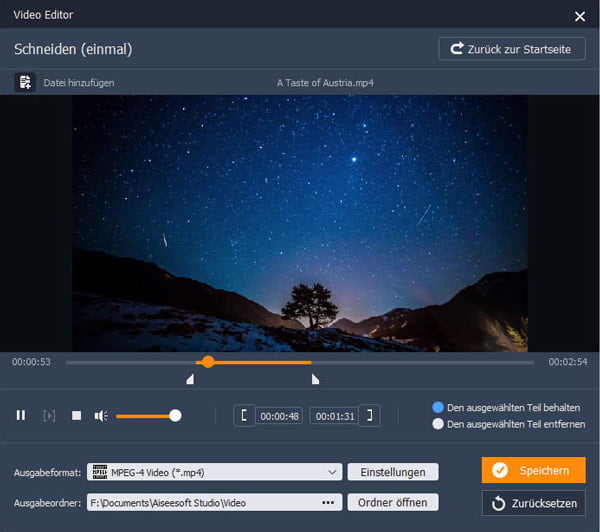Click the start time field 00:00:48
Image resolution: width=600 pixels, height=532 pixels.
click(x=279, y=415)
